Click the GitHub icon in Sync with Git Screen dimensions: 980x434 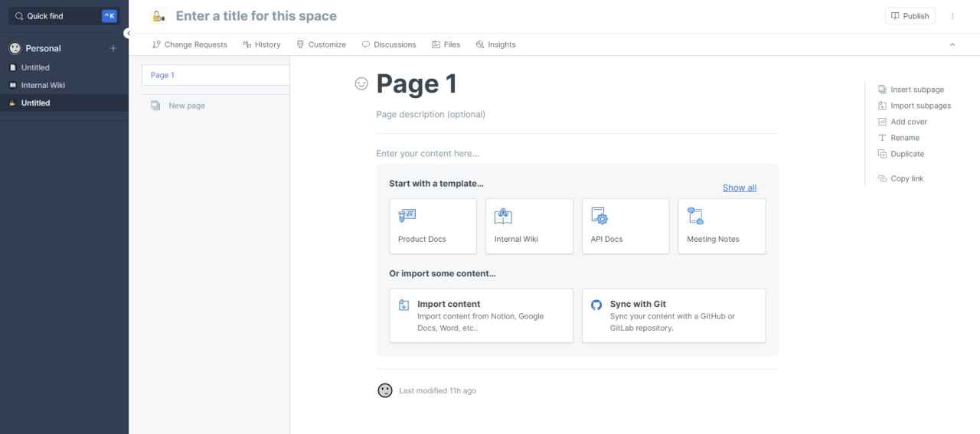[596, 305]
